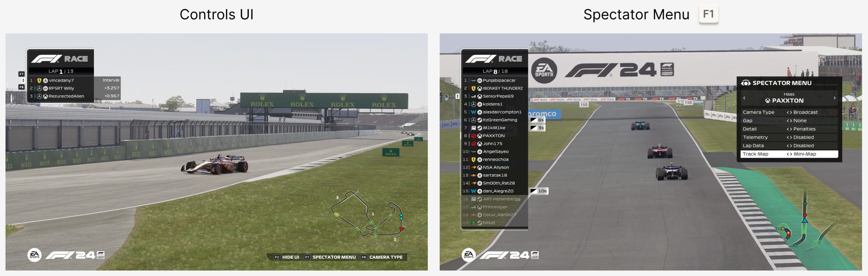Click the leaderboard scroll arrows in the Spectator Menu view
Screen dimensions: 868x276
[457, 96]
